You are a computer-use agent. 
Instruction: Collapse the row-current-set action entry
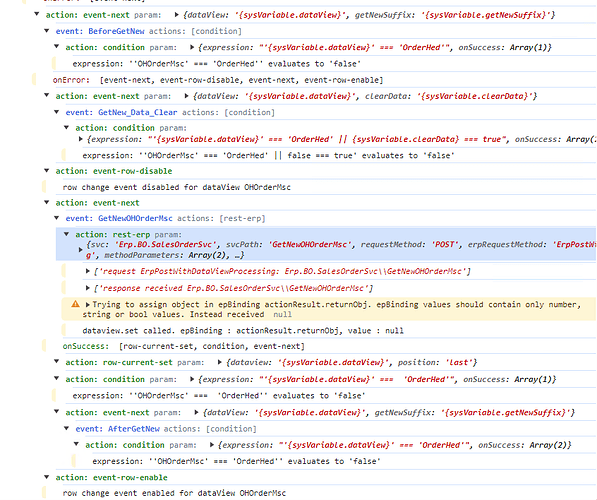tap(57, 362)
